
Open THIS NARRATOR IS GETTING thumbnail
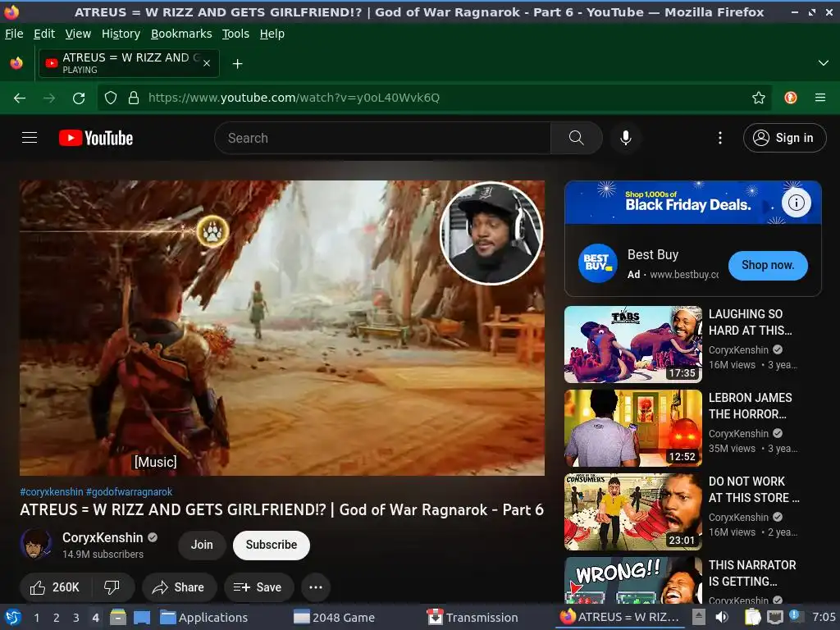tap(632, 580)
